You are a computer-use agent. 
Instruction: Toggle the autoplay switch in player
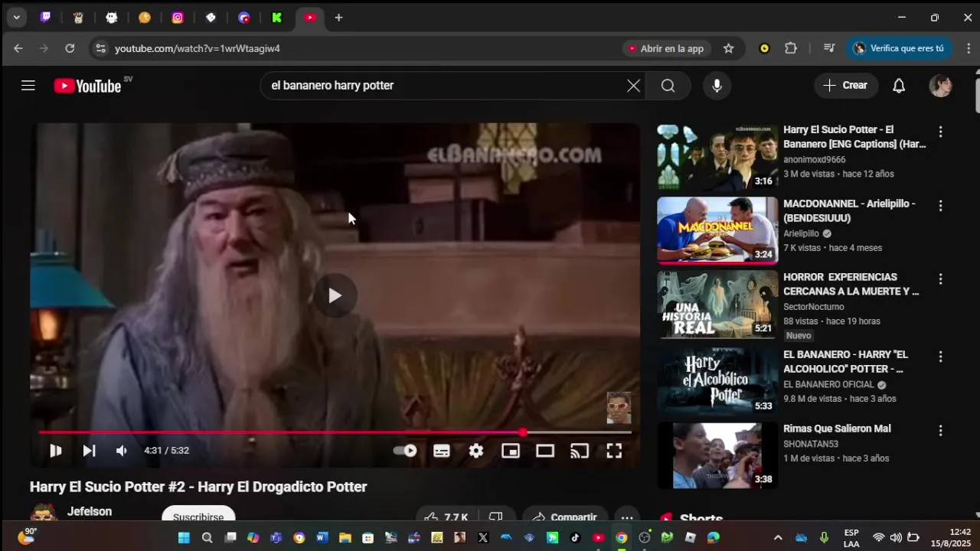point(405,451)
